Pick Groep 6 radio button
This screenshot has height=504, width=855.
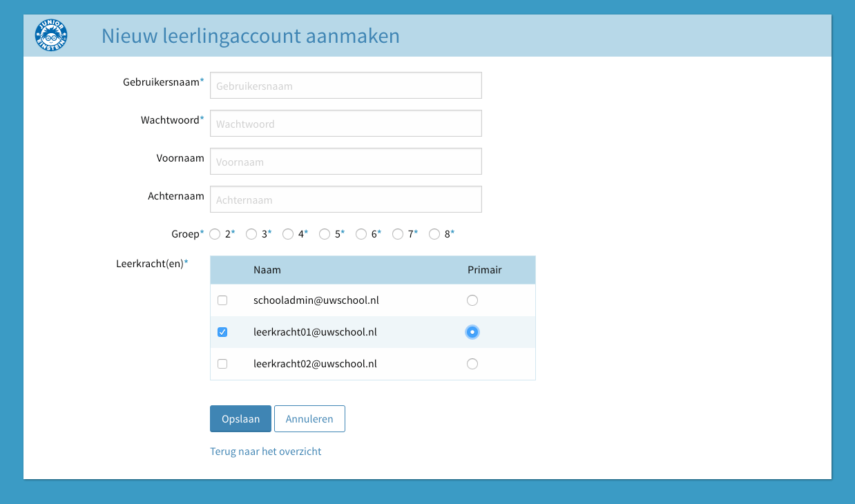pos(361,234)
